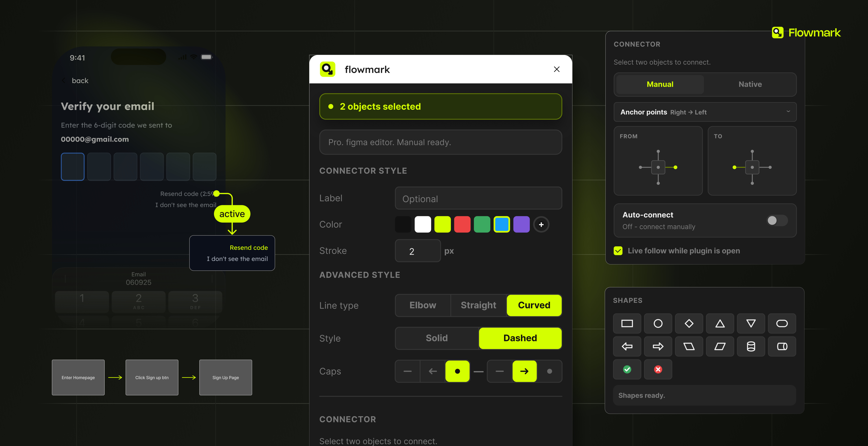The image size is (868, 446).
Task: Insert the pill rounded shape
Action: (x=782, y=323)
